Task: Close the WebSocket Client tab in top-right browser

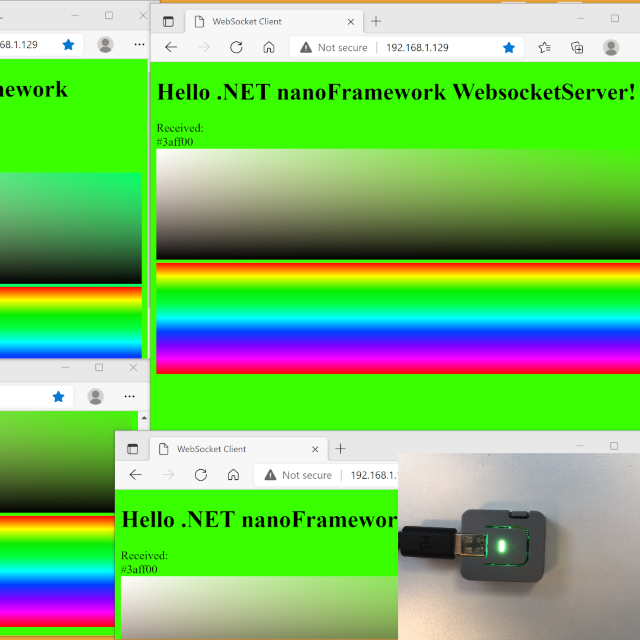Action: pyautogui.click(x=351, y=22)
